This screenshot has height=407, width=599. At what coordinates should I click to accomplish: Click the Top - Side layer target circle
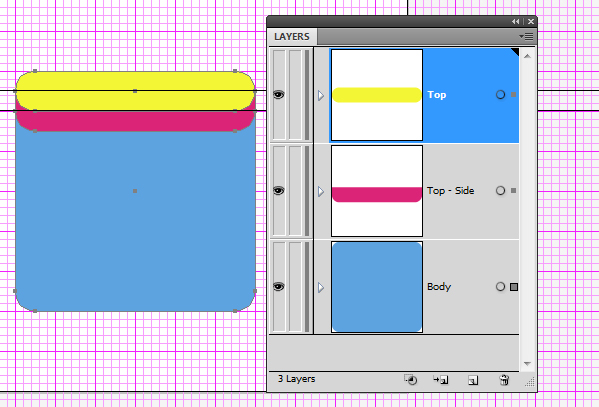[x=500, y=191]
